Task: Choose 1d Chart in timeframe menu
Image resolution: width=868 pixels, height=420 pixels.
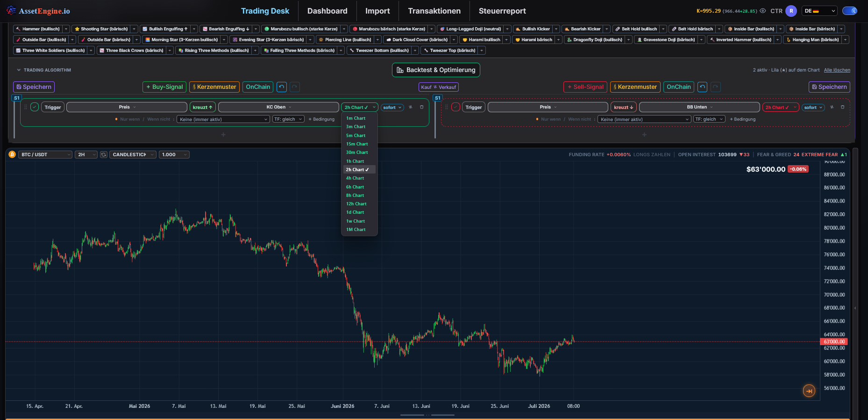Action: (359, 212)
